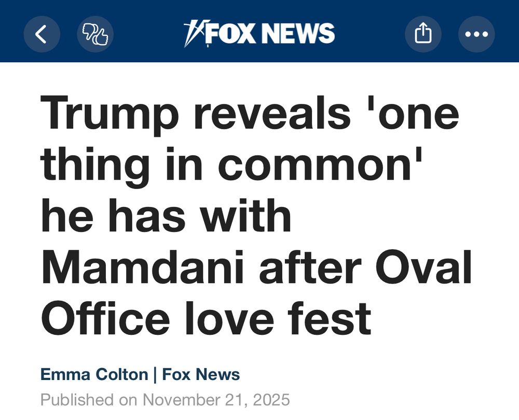This screenshot has width=519, height=420.
Task: Open Emma Colton's author page
Action: click(x=93, y=374)
